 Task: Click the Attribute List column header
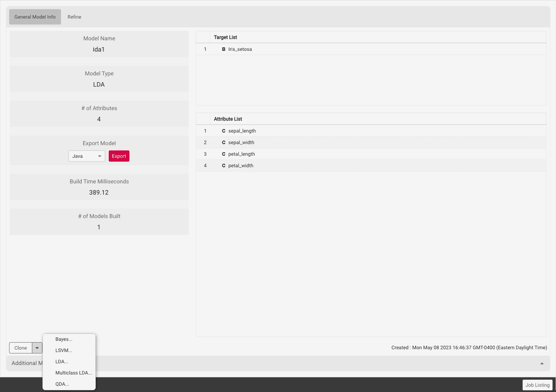tap(378, 119)
